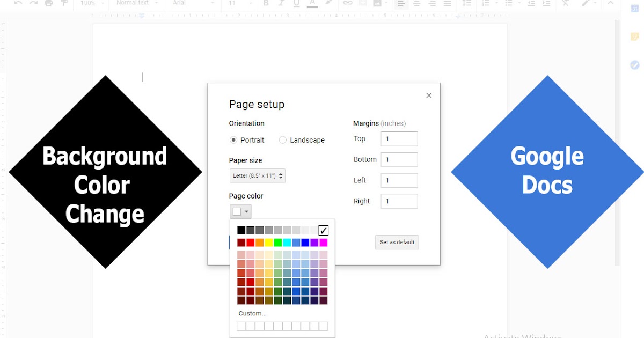Click the Set as default button
This screenshot has height=338, width=644.
click(x=397, y=243)
